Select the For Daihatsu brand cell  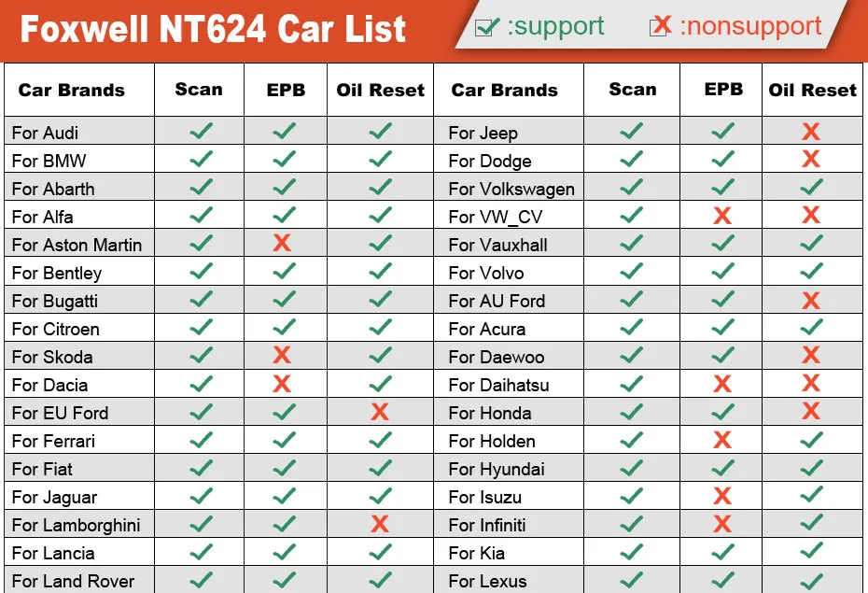pos(498,385)
